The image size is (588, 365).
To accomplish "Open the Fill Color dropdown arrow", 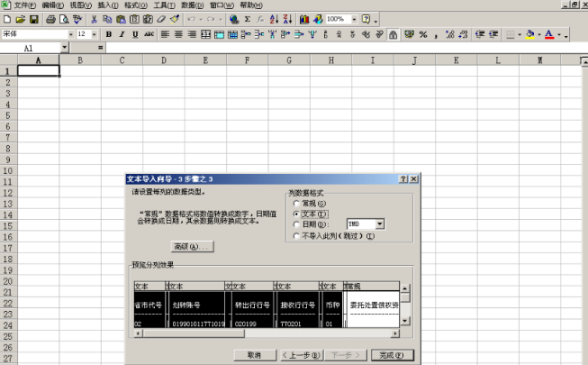I will point(539,34).
